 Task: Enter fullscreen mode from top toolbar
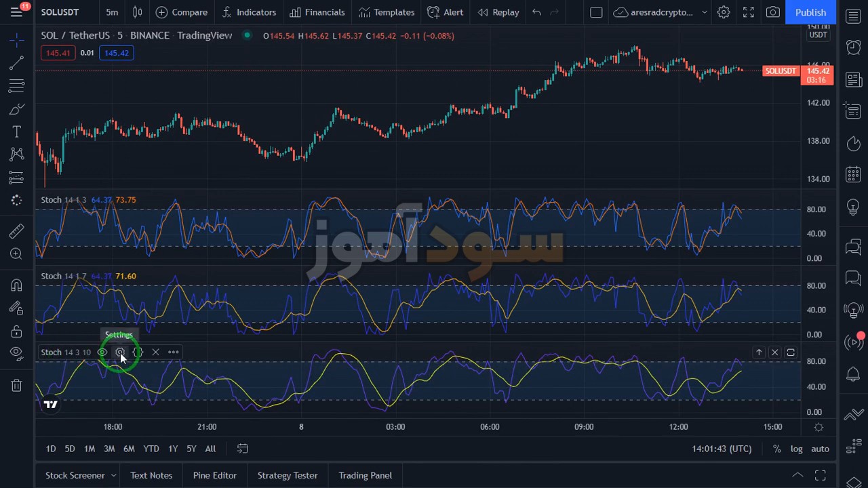(x=748, y=12)
